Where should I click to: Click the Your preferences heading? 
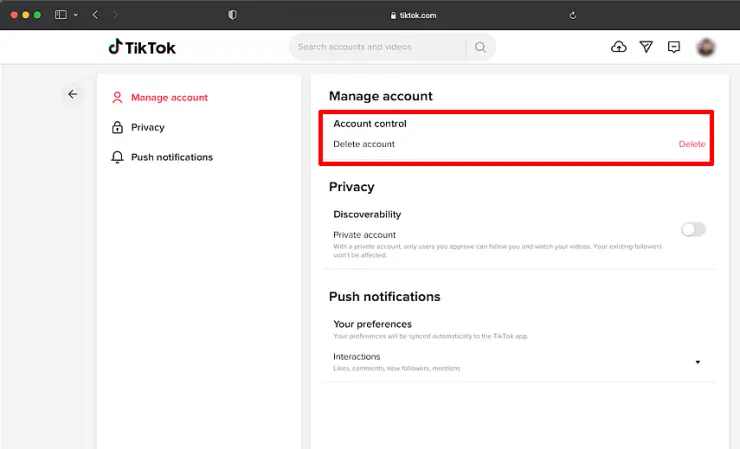[372, 324]
